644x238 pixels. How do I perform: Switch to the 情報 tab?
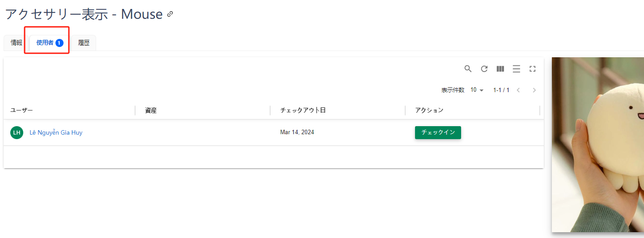tap(17, 43)
